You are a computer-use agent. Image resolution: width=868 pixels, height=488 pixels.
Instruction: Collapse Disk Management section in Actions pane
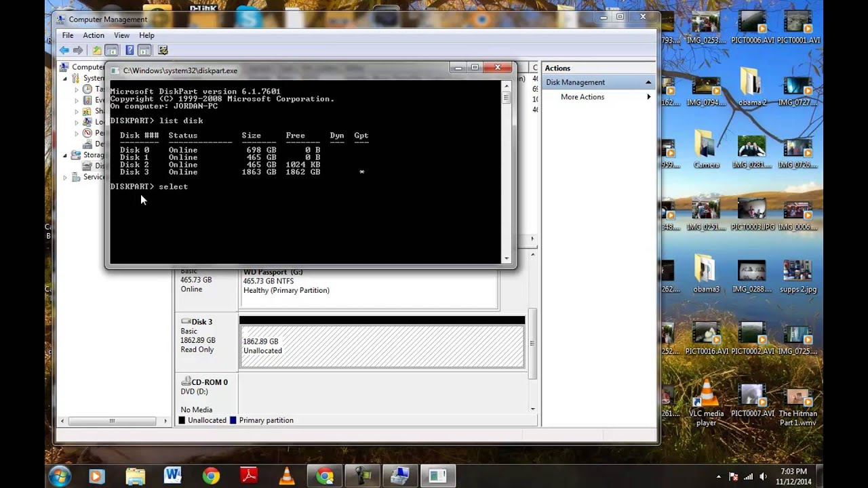[x=648, y=82]
